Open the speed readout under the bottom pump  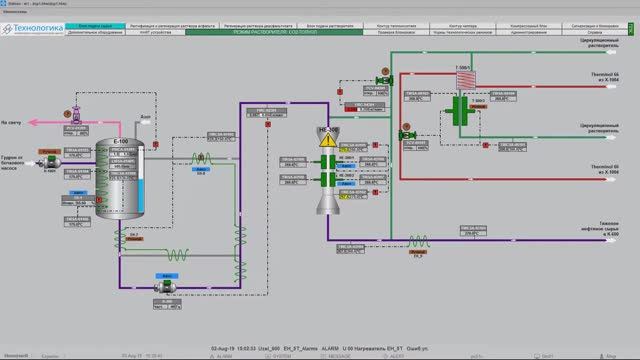[167, 304]
